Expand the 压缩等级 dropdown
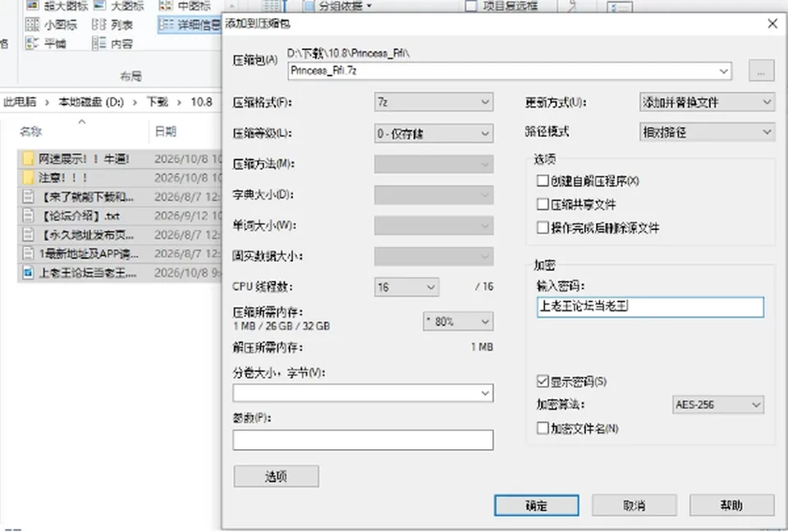The width and height of the screenshot is (788, 532). pyautogui.click(x=433, y=133)
